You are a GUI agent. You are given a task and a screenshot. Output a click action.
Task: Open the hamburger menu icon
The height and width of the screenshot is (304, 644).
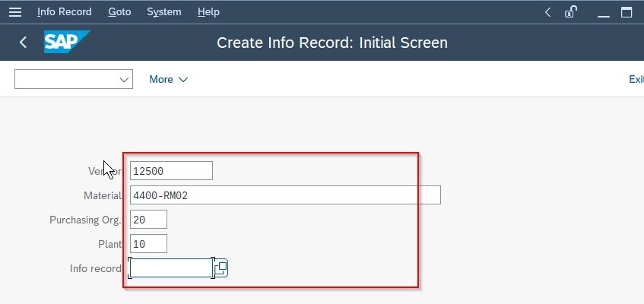tap(15, 12)
